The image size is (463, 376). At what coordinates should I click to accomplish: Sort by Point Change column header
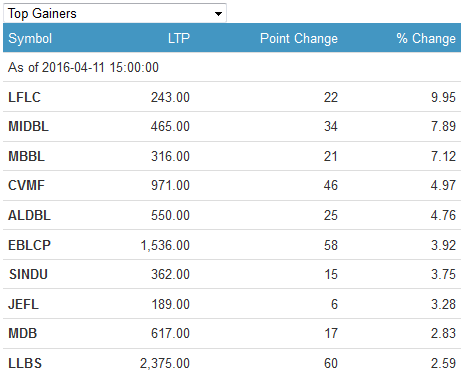[x=299, y=38]
